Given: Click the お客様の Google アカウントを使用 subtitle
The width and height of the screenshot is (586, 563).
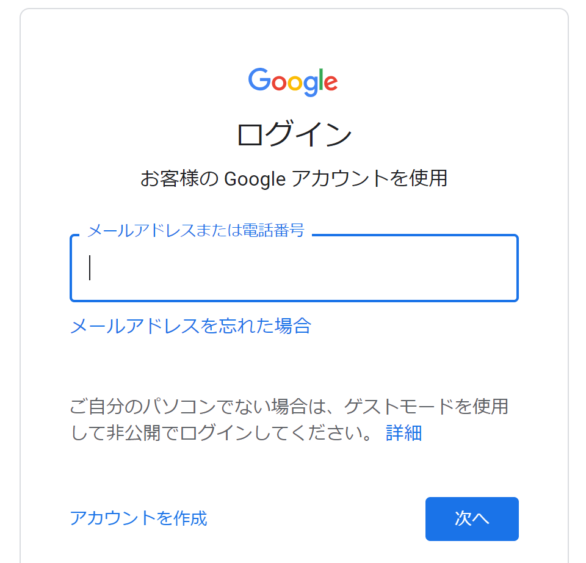Looking at the screenshot, I should pyautogui.click(x=294, y=178).
